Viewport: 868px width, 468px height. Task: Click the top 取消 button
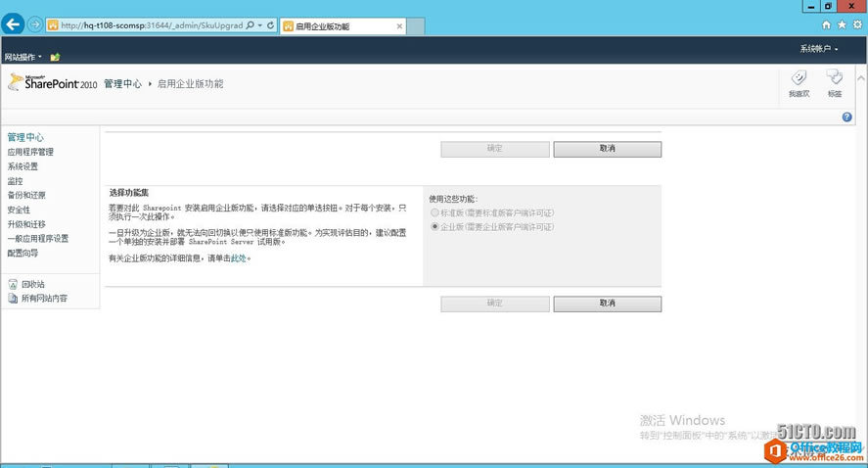pyautogui.click(x=608, y=149)
